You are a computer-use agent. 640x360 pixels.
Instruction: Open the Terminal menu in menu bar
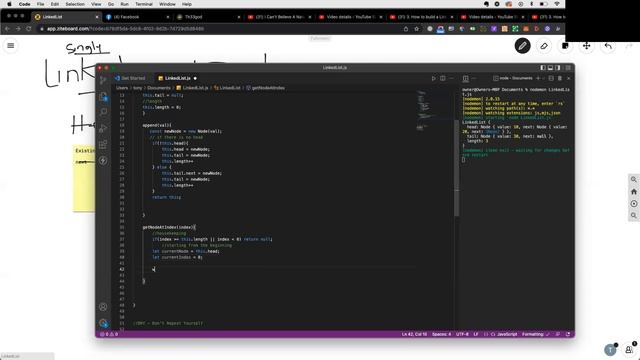pos(144,4)
